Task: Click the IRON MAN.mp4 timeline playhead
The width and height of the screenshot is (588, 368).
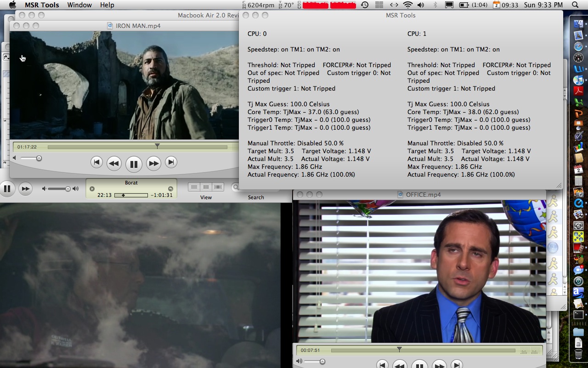Action: [157, 146]
